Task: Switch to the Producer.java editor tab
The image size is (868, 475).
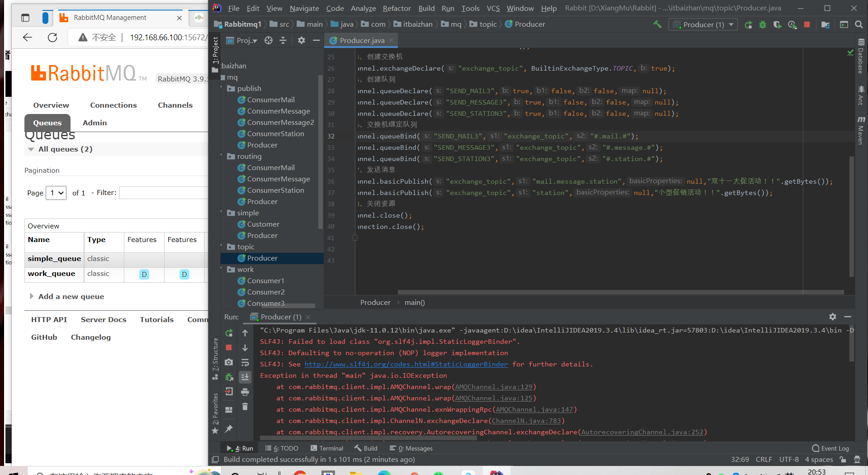Action: pyautogui.click(x=362, y=40)
